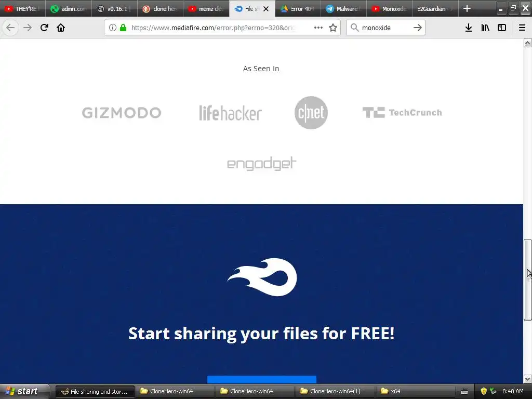Select File sharing and stor... taskbar button
Image resolution: width=532 pixels, height=399 pixels.
click(x=95, y=392)
